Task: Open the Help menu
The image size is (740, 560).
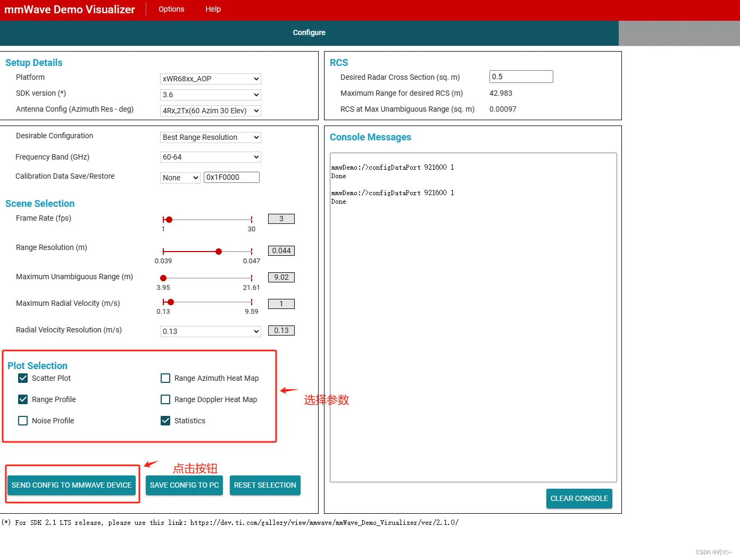Action: tap(213, 9)
